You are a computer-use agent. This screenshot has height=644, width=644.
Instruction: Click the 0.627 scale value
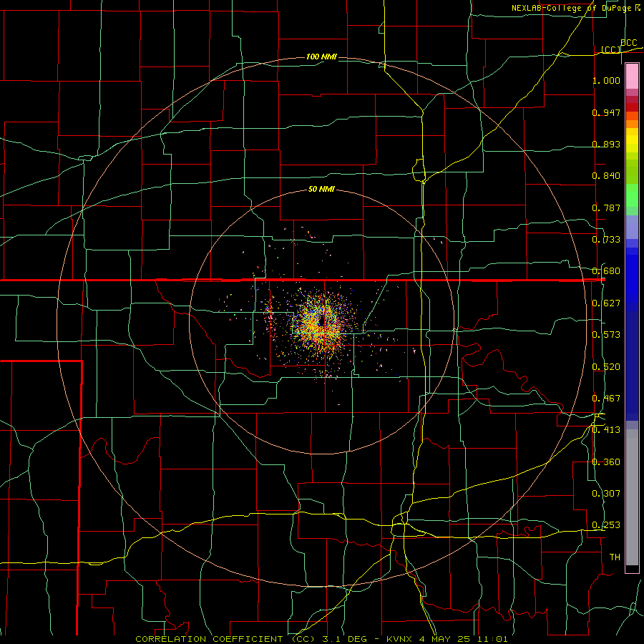(606, 303)
